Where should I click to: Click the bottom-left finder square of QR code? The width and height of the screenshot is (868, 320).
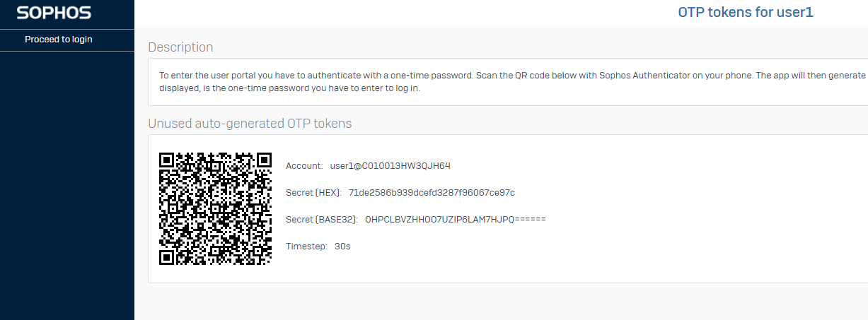point(167,256)
